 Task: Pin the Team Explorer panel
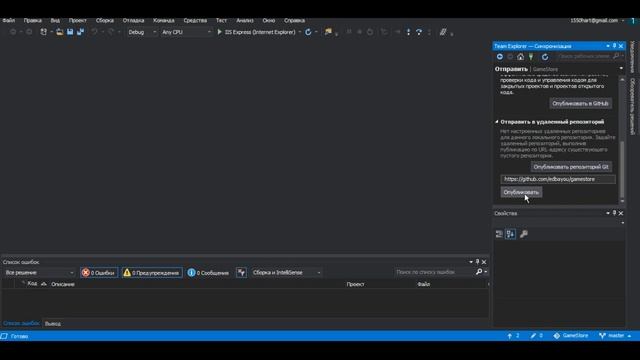click(x=614, y=46)
